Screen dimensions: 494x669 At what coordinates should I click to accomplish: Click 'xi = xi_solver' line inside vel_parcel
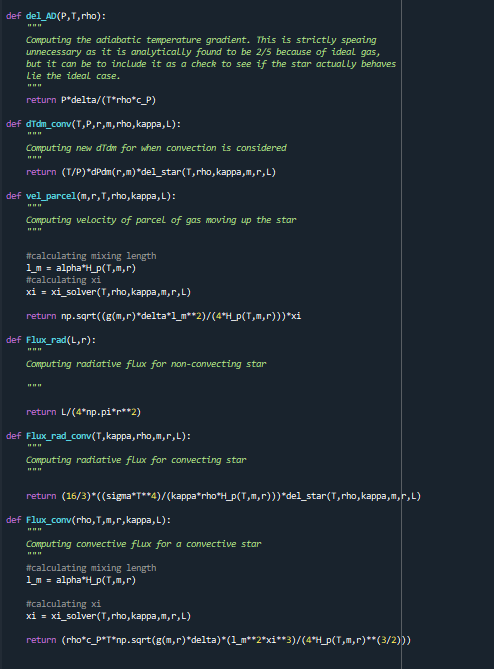[108, 292]
